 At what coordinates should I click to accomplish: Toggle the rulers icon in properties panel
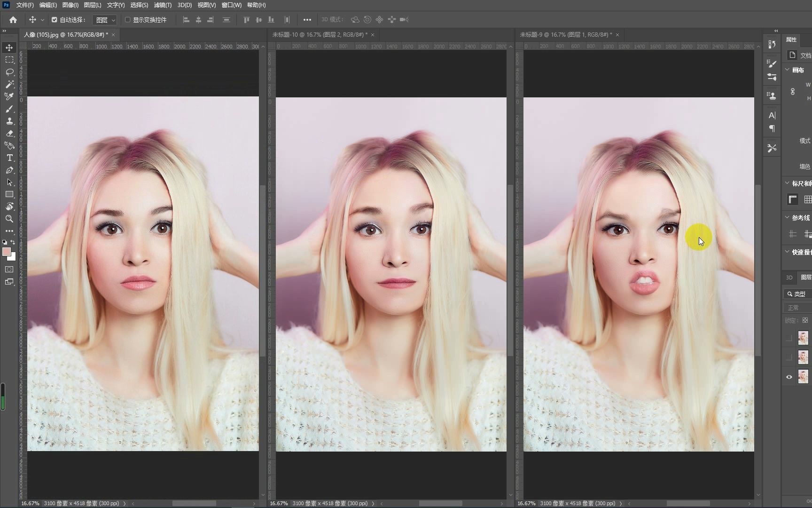793,199
